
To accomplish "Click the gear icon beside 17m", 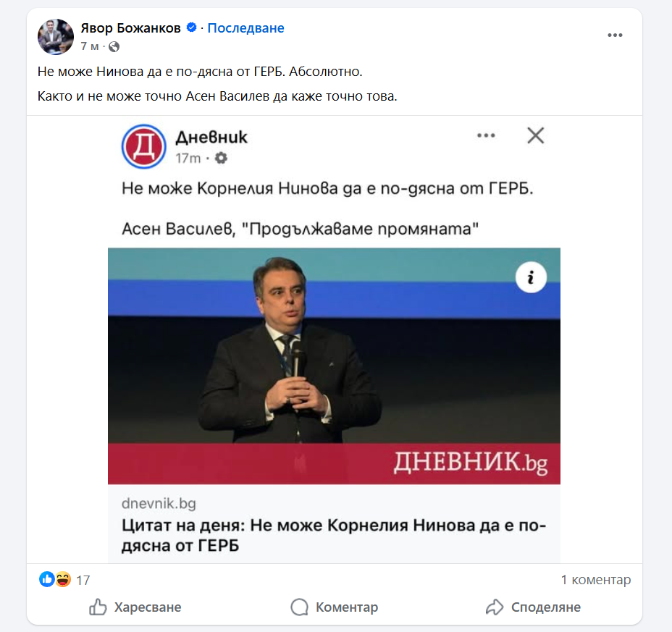I will tap(221, 158).
